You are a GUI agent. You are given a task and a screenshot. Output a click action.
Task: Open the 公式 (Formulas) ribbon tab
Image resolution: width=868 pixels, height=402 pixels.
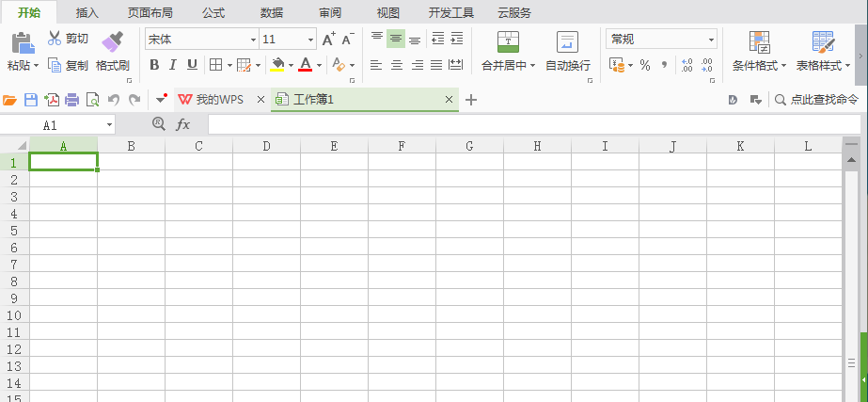coord(213,13)
